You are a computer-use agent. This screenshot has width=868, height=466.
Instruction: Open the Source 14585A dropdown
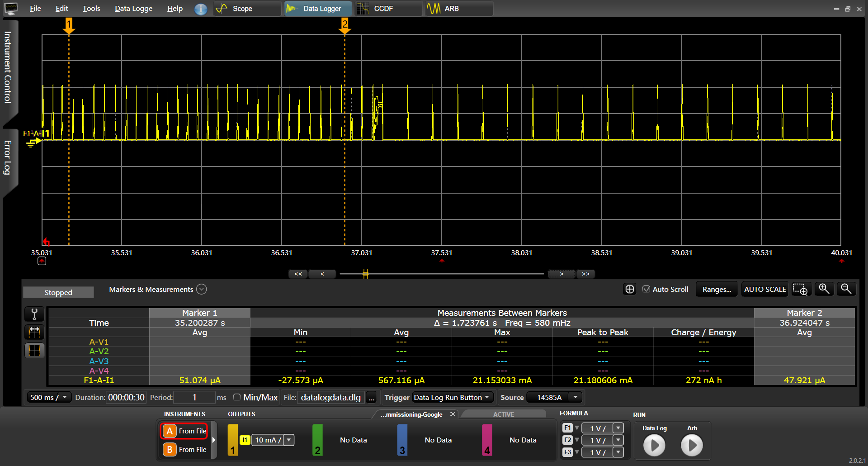555,397
